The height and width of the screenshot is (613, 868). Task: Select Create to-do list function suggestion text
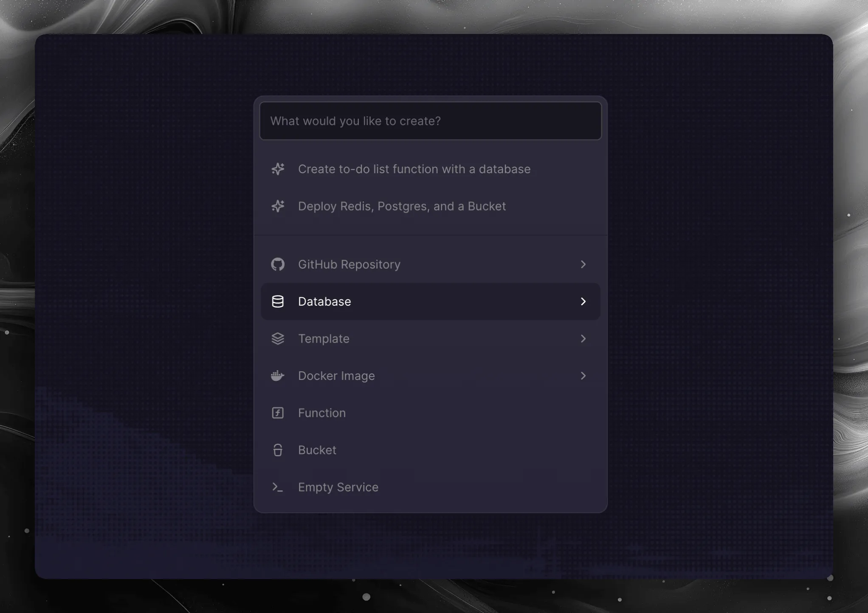pyautogui.click(x=414, y=169)
